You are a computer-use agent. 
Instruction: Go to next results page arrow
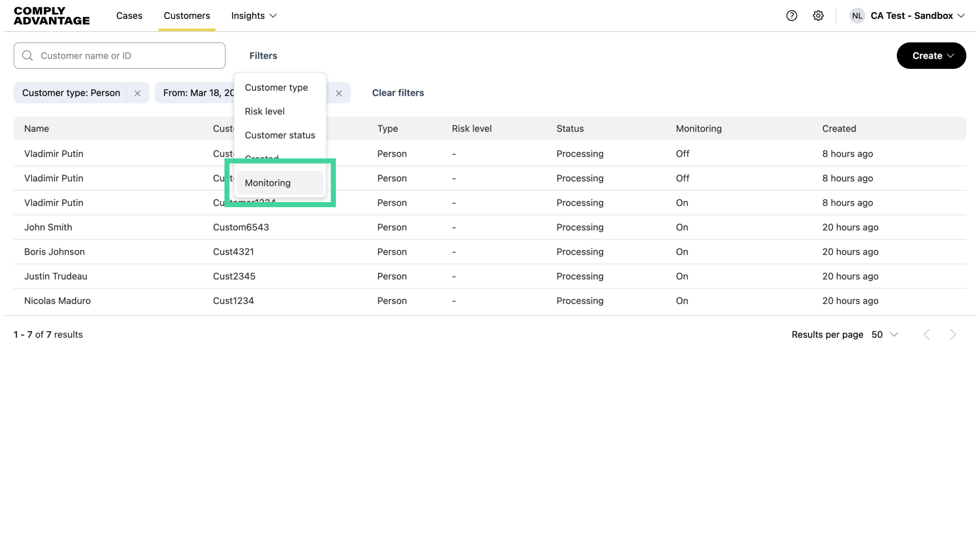click(952, 335)
